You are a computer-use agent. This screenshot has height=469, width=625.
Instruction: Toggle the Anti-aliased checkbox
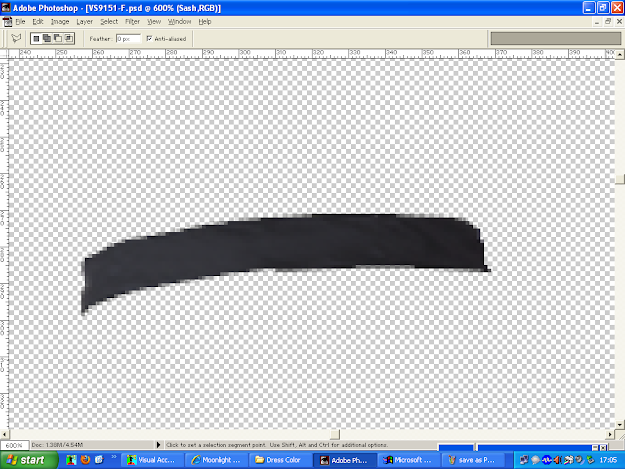(x=149, y=38)
